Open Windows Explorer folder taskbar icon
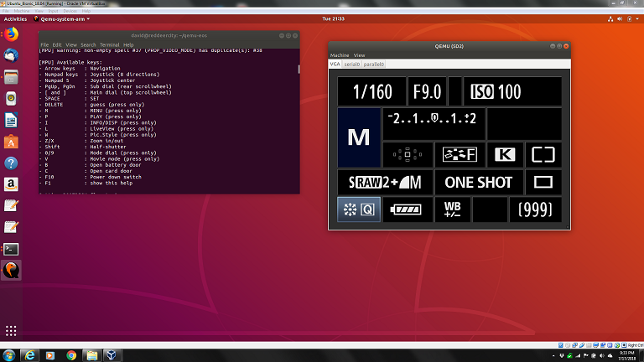The image size is (644, 362). pyautogui.click(x=91, y=355)
